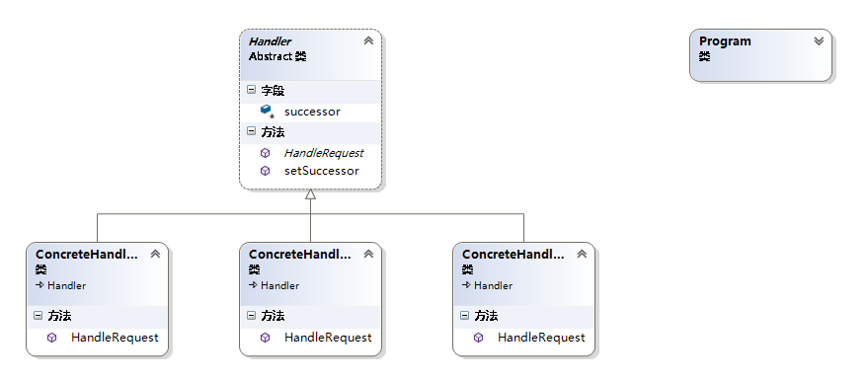Select the setSuccessor method entry
Viewport: 868px width, 381px height.
pos(310,171)
